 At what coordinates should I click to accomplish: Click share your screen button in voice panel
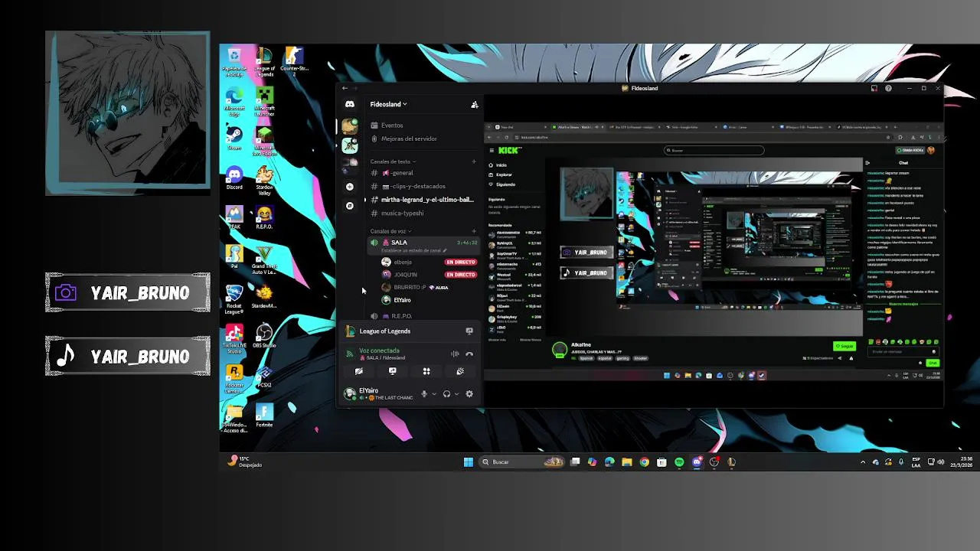coord(393,371)
